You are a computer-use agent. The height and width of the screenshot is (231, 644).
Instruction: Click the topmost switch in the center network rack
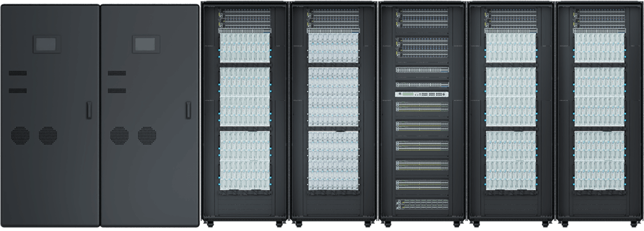(422, 19)
